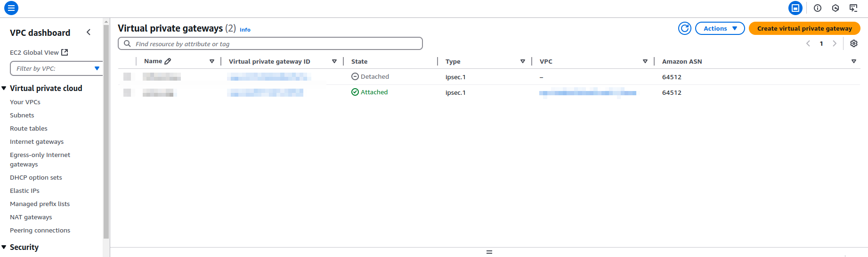Click ipsec.1 in the Attached row
The image size is (868, 257).
click(455, 92)
